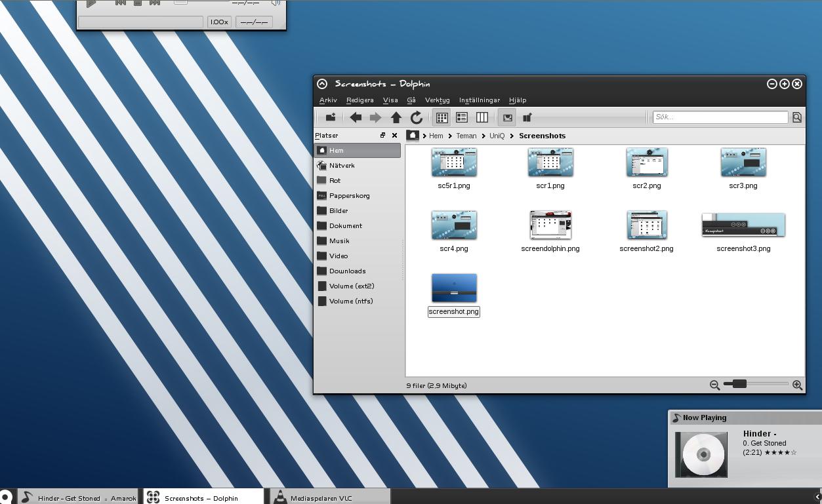Open the Verktyg menu

coord(437,100)
